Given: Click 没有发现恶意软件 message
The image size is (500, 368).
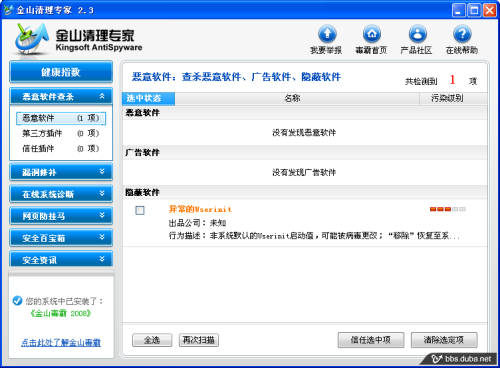Looking at the screenshot, I should pos(304,133).
